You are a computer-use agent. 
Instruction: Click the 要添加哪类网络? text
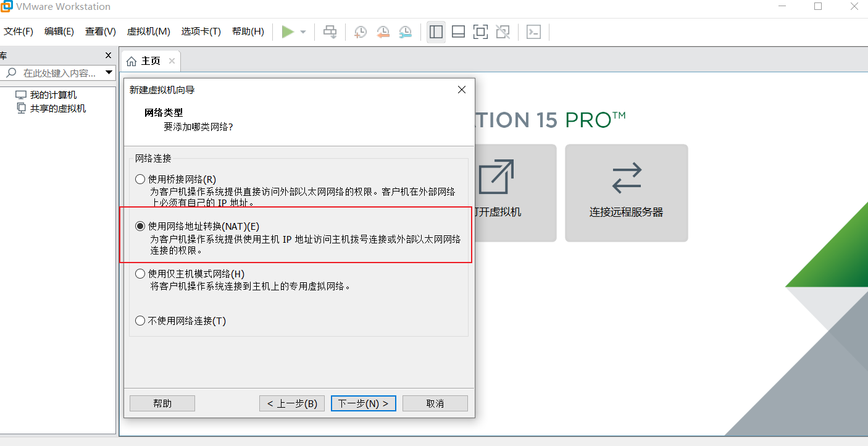click(198, 127)
